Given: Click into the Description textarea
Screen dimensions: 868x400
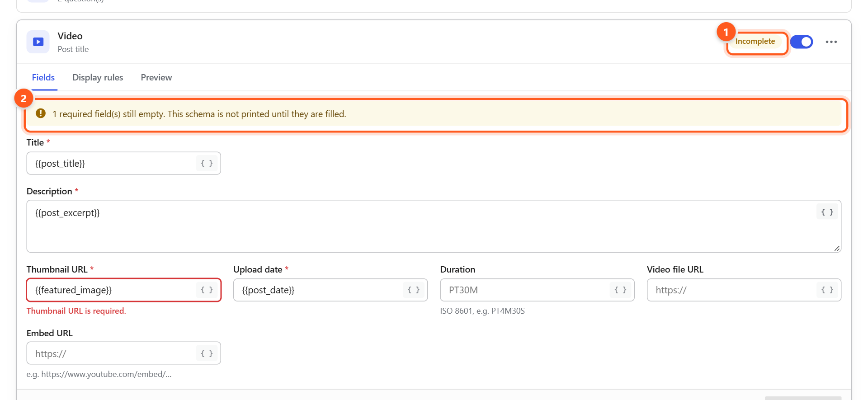Looking at the screenshot, I should (x=434, y=226).
